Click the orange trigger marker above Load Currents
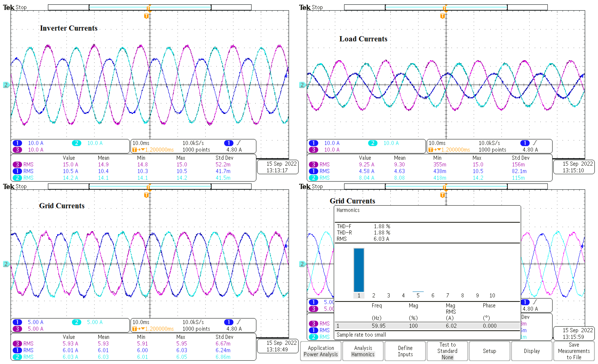The height and width of the screenshot is (364, 598). (x=442, y=16)
